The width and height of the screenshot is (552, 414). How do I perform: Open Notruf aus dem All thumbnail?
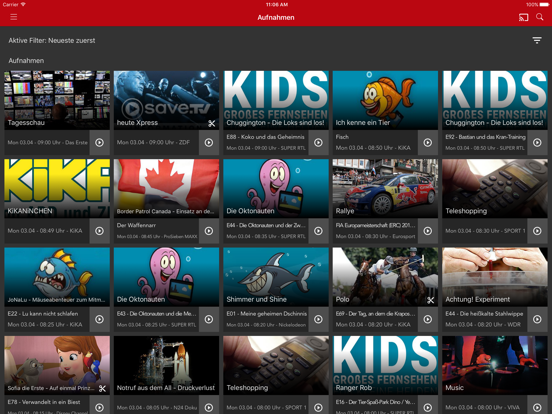click(x=167, y=365)
